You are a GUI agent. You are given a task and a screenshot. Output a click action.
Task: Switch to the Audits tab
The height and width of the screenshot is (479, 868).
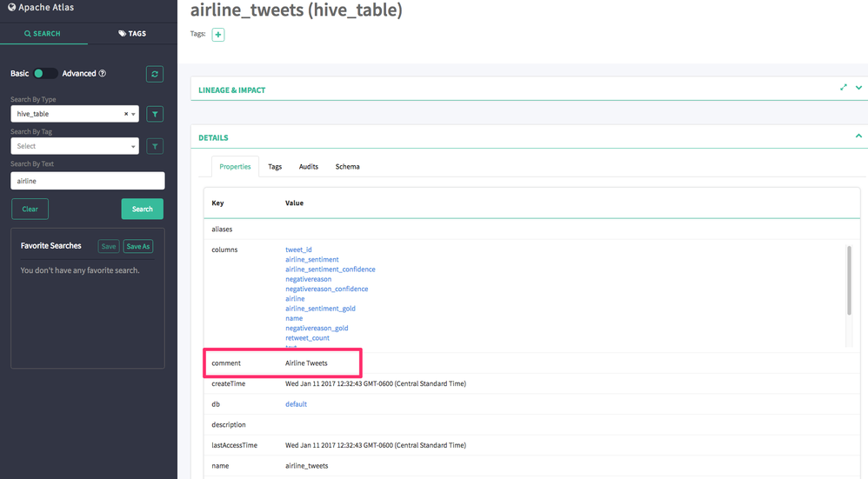pos(309,167)
